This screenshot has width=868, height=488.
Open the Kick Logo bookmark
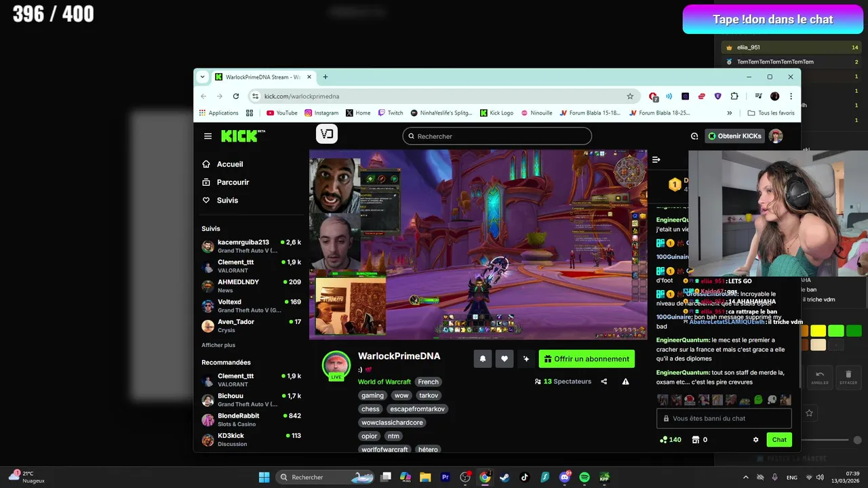pos(496,113)
